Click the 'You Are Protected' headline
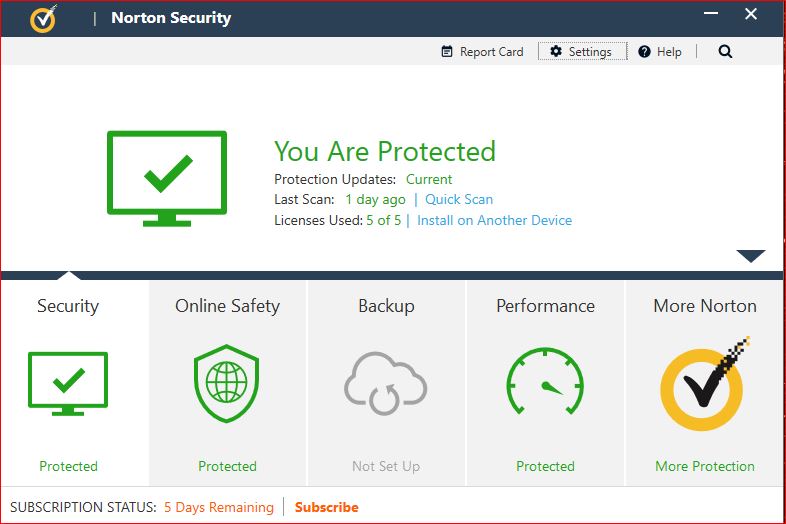The width and height of the screenshot is (786, 524). (x=384, y=151)
